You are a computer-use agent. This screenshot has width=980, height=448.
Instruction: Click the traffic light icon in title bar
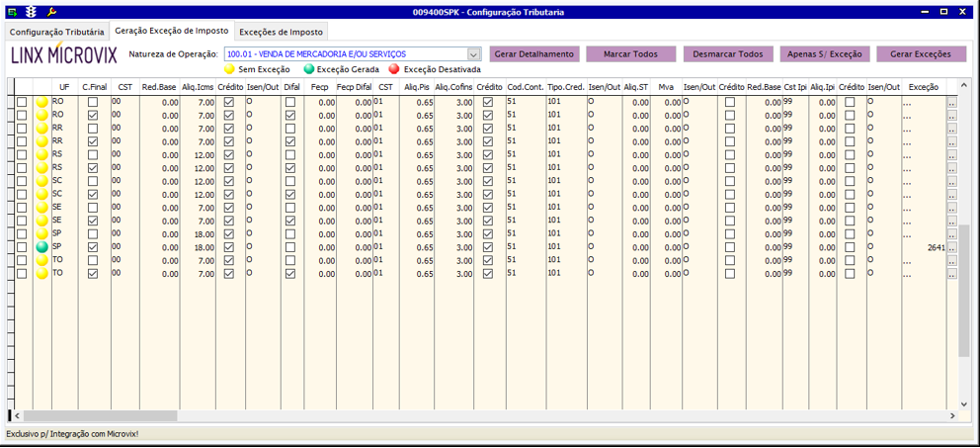pos(32,12)
